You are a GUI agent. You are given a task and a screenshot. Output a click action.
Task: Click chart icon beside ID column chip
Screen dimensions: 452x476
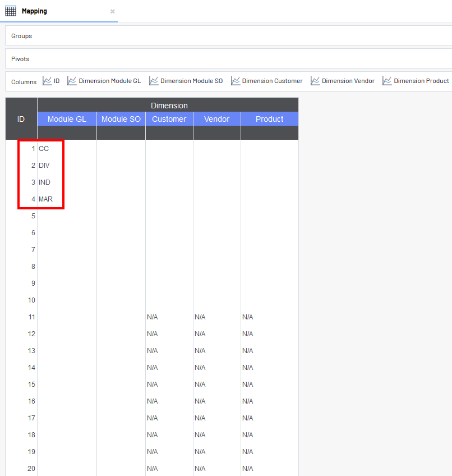tap(47, 81)
